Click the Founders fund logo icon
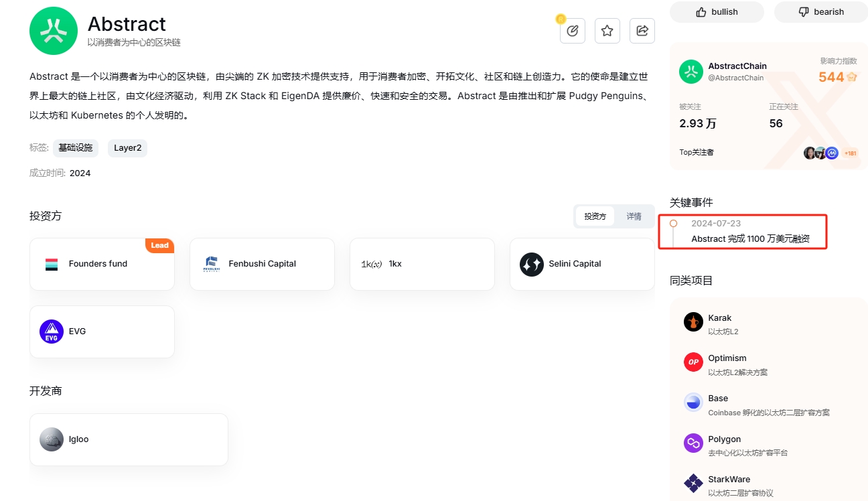 point(52,264)
